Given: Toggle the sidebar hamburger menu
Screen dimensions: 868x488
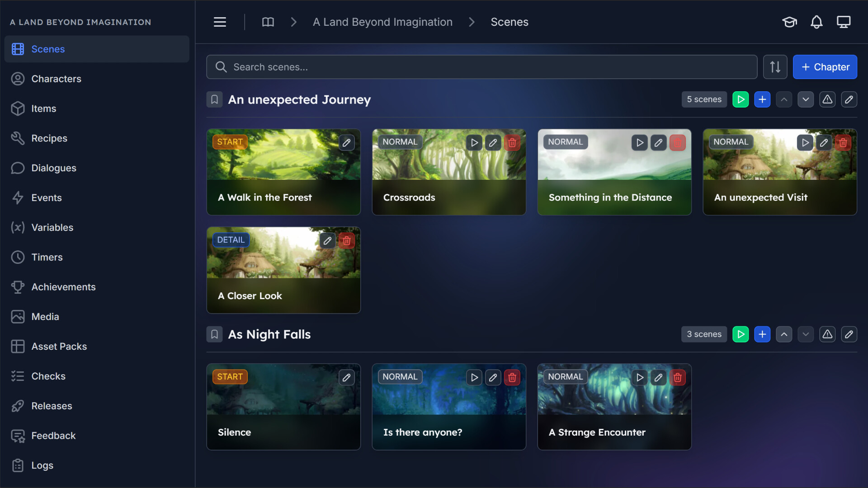Looking at the screenshot, I should click(220, 22).
